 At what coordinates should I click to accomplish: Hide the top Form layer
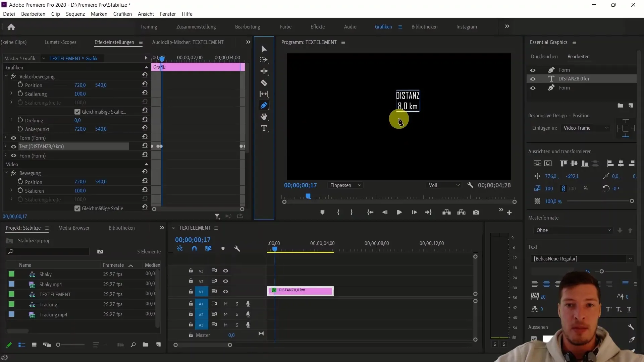[533, 70]
